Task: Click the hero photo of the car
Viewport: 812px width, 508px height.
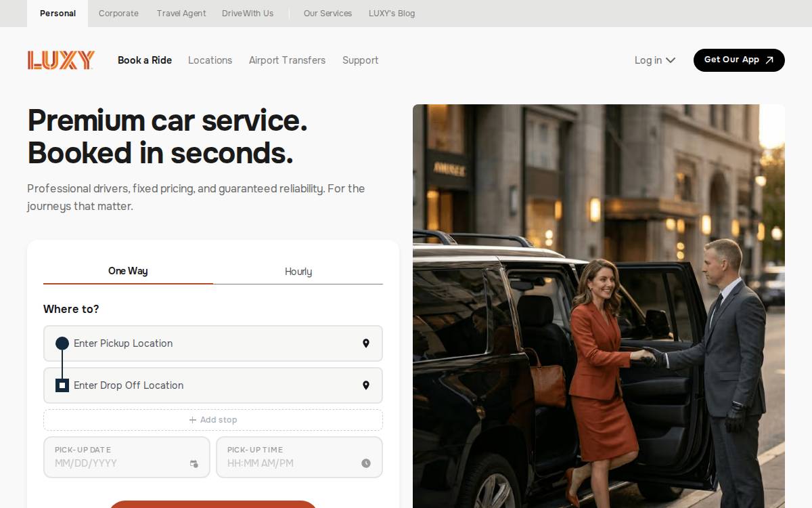Action: tap(599, 306)
